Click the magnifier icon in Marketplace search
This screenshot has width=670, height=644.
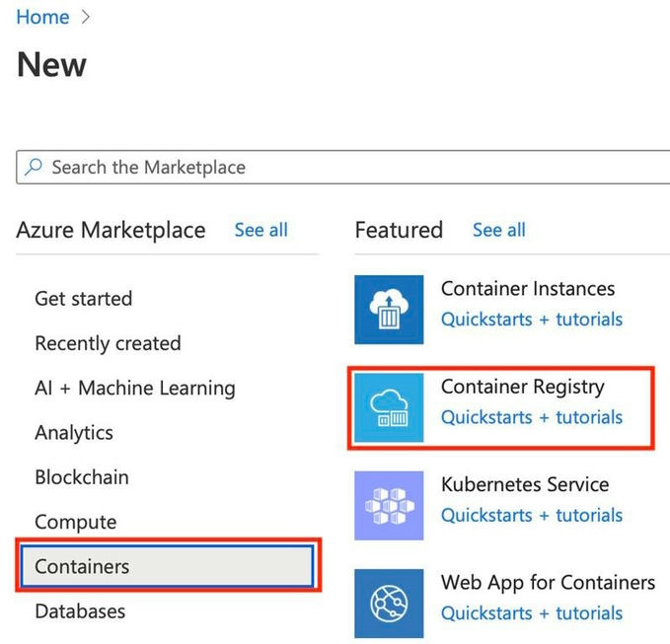pyautogui.click(x=35, y=167)
